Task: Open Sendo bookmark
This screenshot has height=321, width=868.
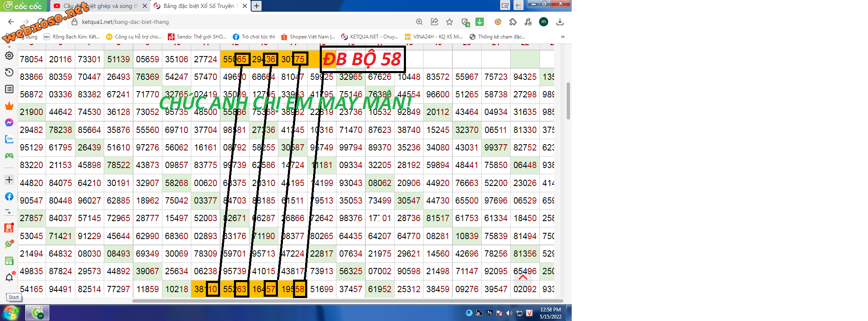Action: coord(197,37)
